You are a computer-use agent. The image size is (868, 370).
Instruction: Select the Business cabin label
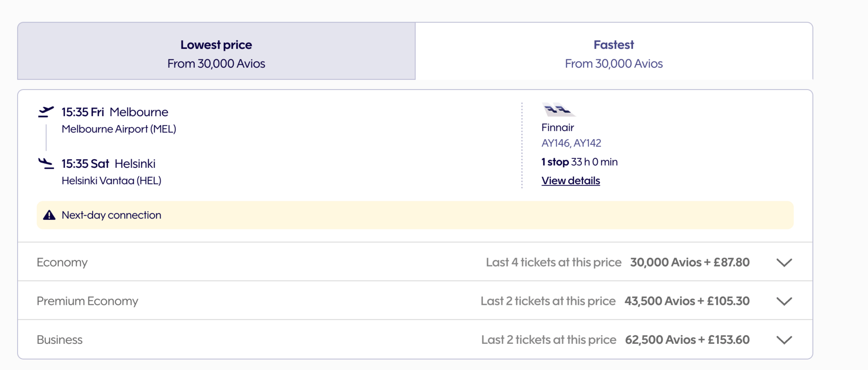tap(60, 340)
